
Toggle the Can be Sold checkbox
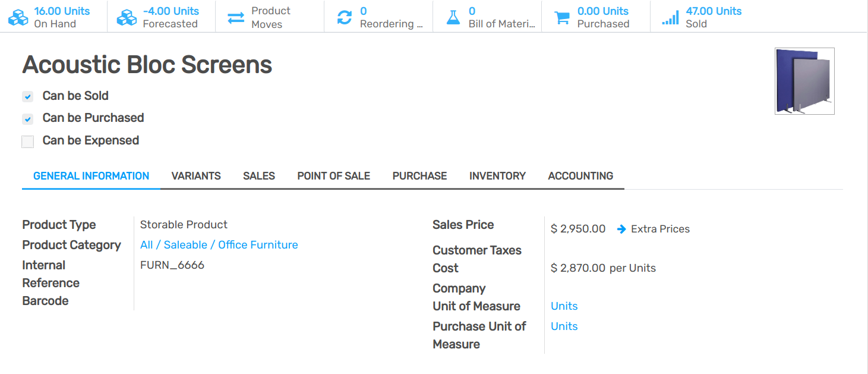click(28, 96)
